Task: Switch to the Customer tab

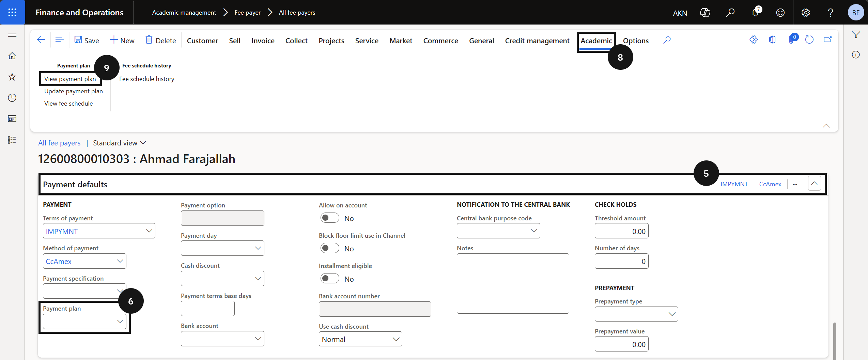Action: [x=202, y=41]
